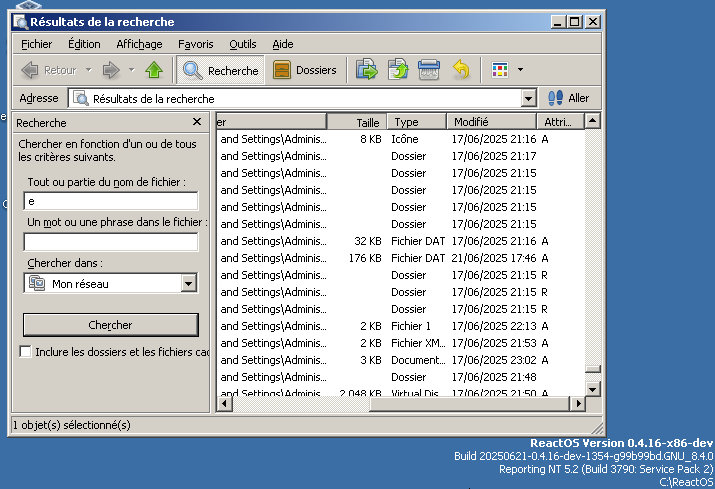Open the Fichier menu
The height and width of the screenshot is (489, 715).
pyautogui.click(x=36, y=44)
